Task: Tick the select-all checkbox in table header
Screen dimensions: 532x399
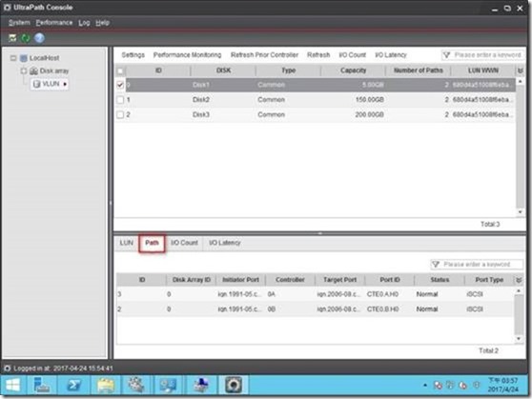Action: point(120,70)
